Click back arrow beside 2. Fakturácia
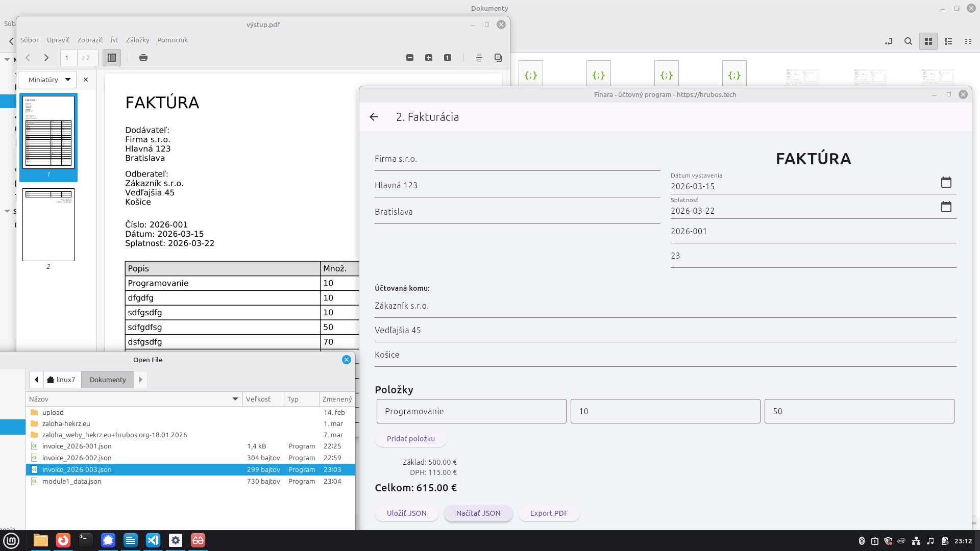The width and height of the screenshot is (980, 551). pos(374,117)
